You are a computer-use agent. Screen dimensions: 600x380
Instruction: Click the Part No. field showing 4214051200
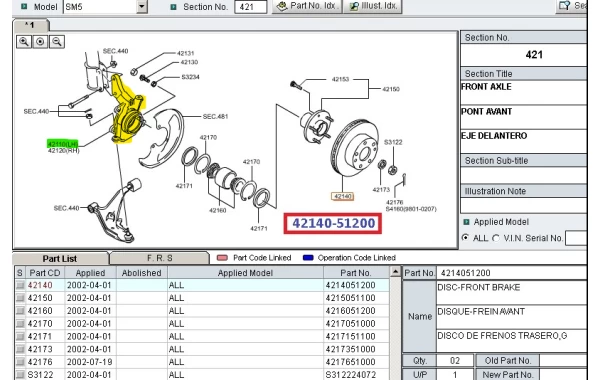512,273
